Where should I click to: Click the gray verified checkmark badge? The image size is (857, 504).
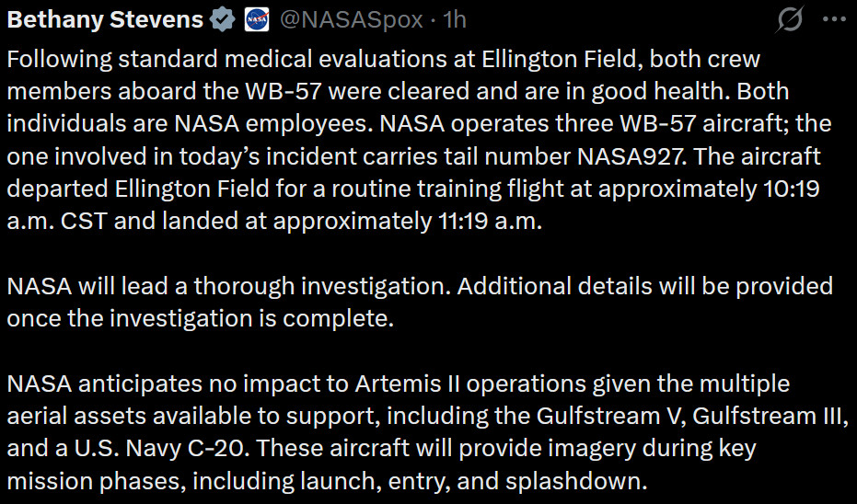click(x=221, y=19)
